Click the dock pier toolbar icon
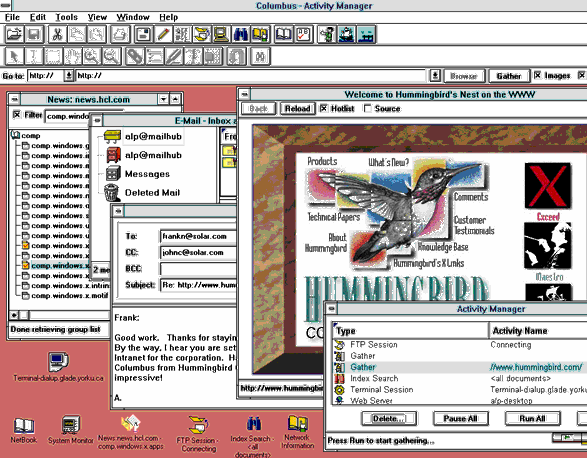 point(366,34)
